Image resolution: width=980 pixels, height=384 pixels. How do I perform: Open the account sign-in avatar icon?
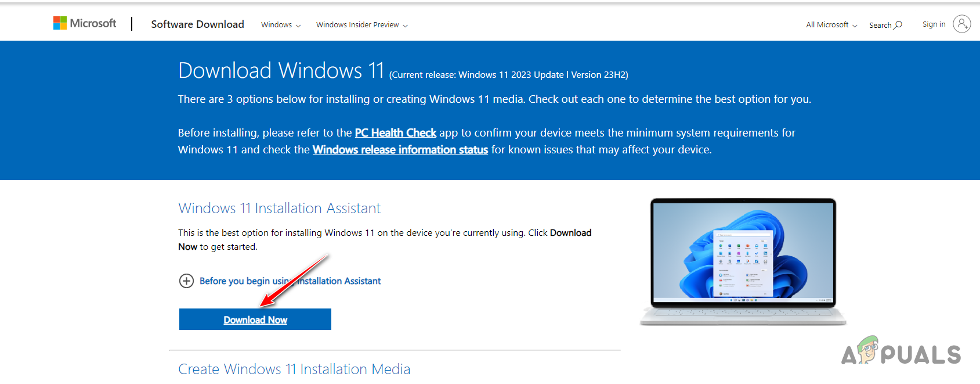point(961,24)
